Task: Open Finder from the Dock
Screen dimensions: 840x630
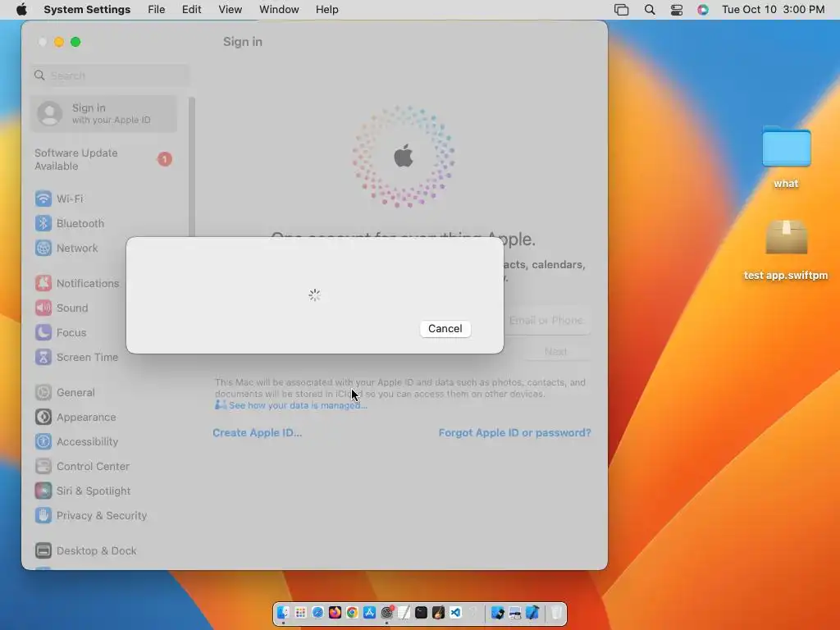Action: coord(283,612)
